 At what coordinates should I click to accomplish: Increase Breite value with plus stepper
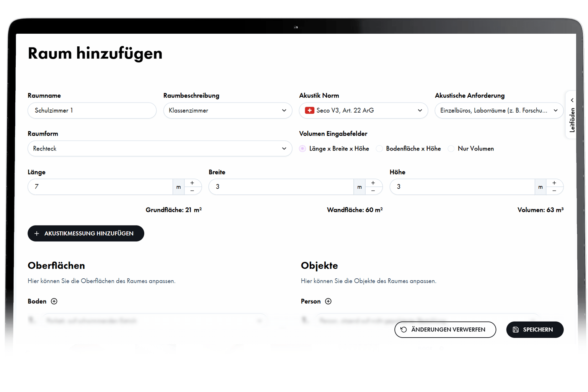pyautogui.click(x=373, y=183)
